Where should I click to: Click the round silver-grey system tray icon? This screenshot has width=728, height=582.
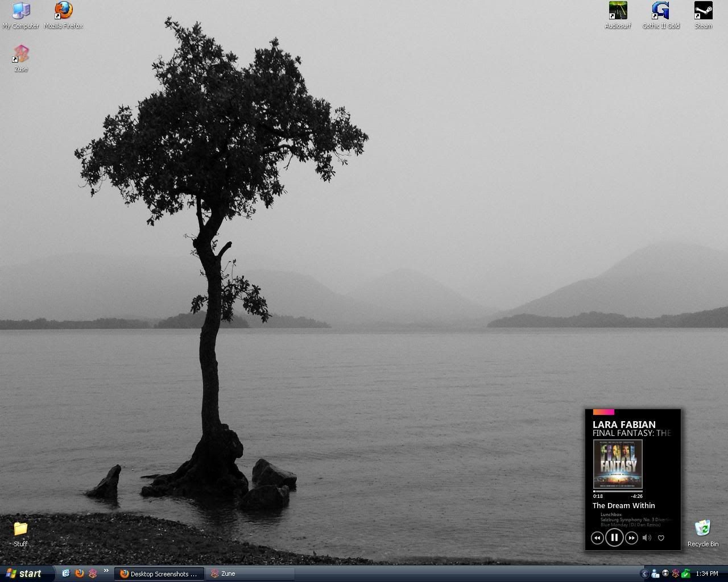click(x=665, y=573)
